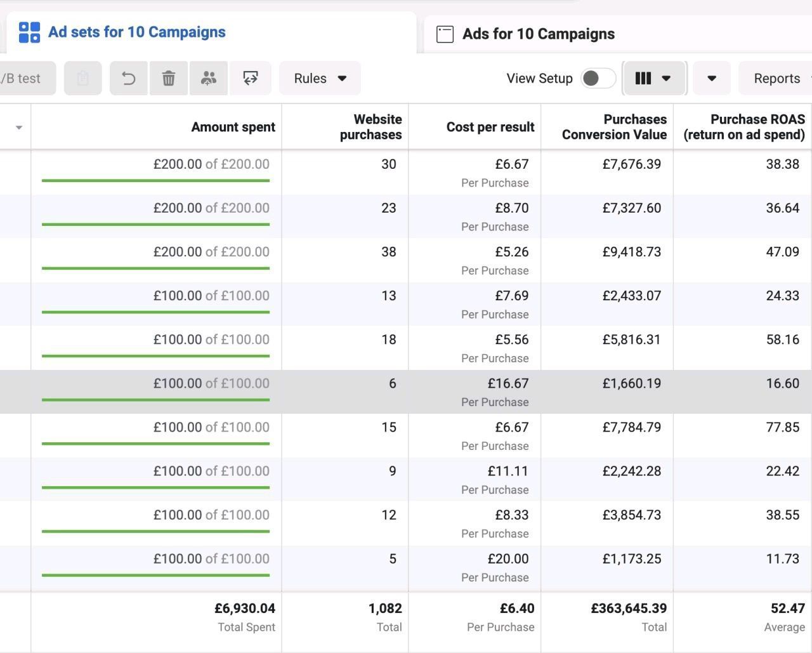Open the Rules dropdown menu
812x653 pixels.
coord(320,79)
